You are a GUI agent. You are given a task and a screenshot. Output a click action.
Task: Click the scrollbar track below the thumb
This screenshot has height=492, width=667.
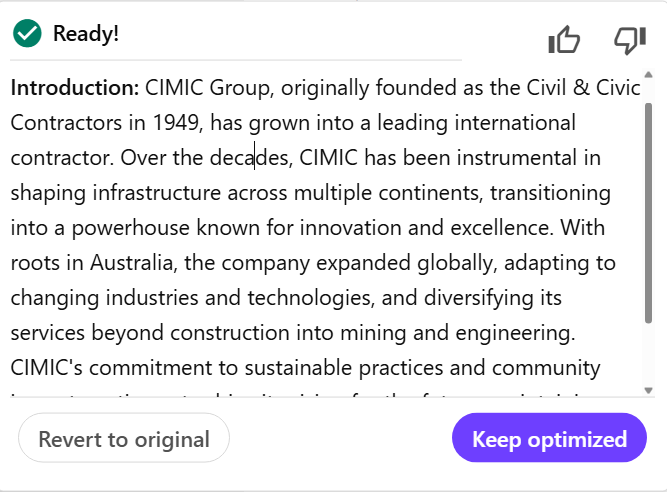click(648, 354)
